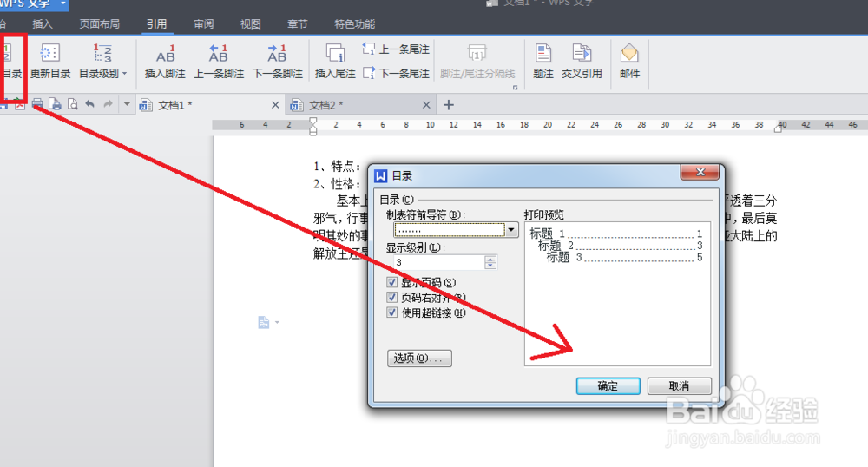Go to next footnote (下一条脚注)
Viewport: 868px width, 467px height.
tap(278, 61)
